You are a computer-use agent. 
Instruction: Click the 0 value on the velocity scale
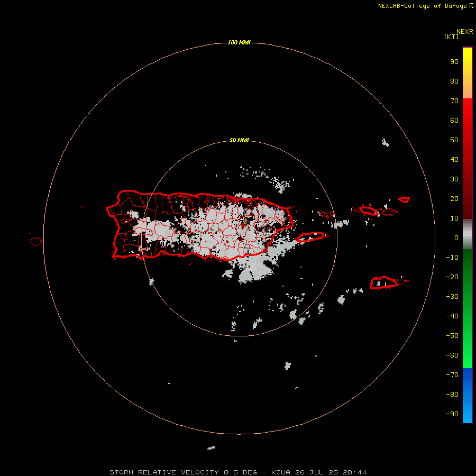(x=456, y=237)
